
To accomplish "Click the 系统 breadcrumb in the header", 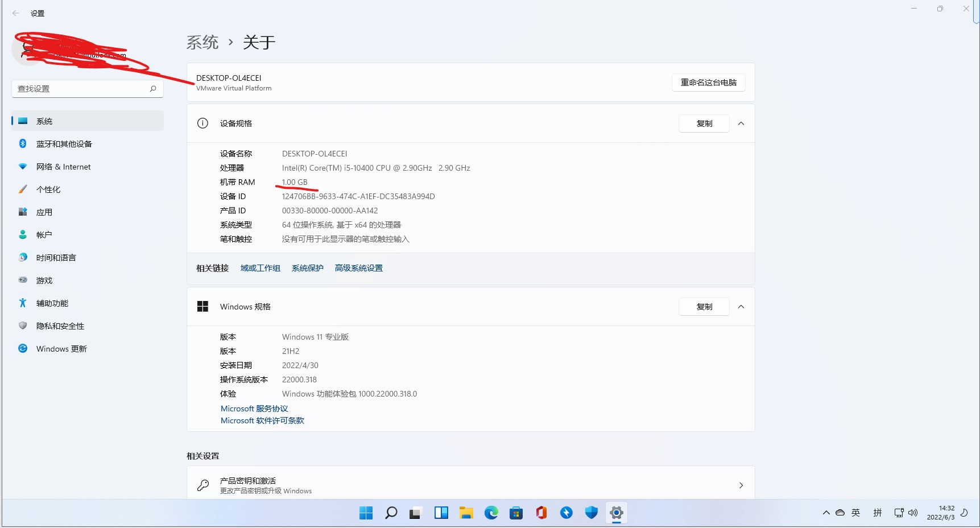I will pos(202,42).
